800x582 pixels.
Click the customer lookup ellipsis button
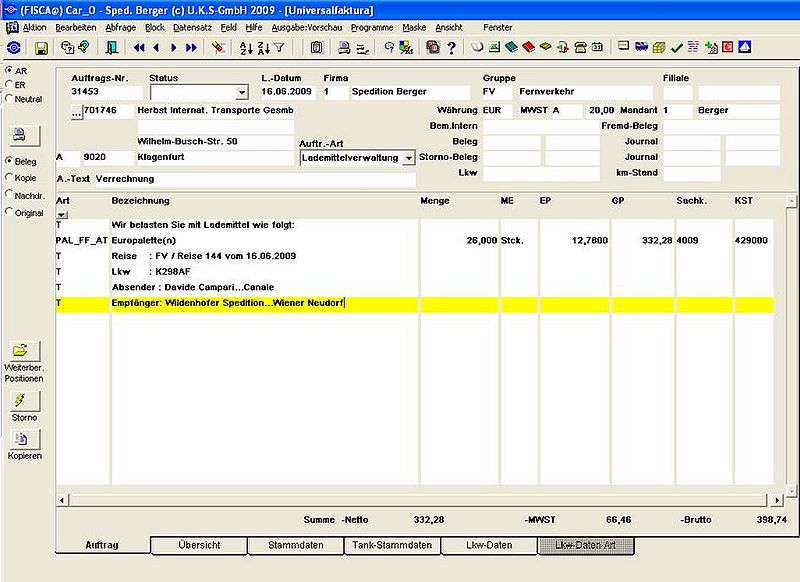coord(77,113)
